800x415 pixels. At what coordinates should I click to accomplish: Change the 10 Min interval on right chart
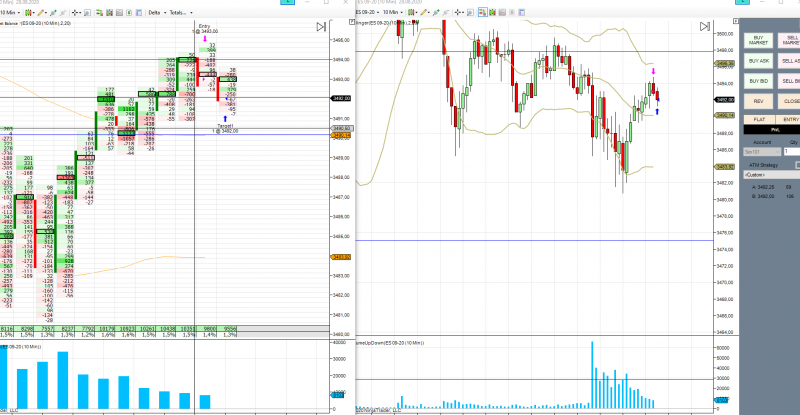393,12
